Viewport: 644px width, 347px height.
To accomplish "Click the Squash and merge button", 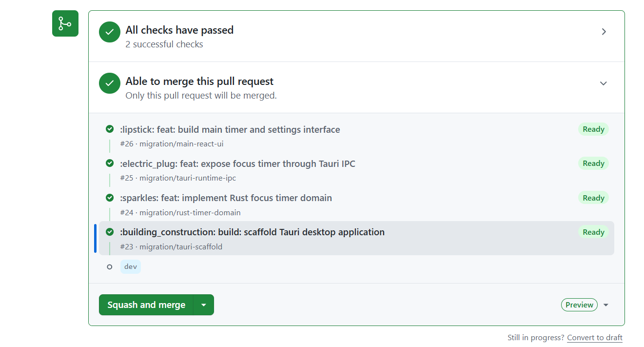I will click(x=146, y=305).
